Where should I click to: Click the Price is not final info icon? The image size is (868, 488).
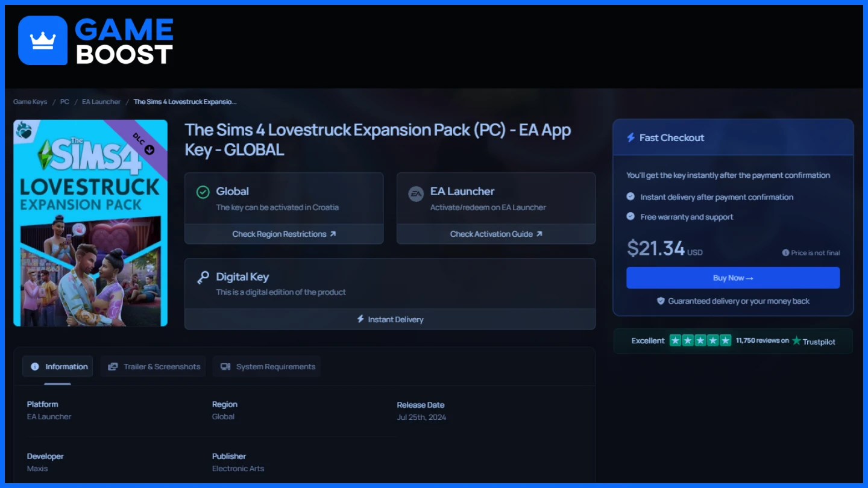pyautogui.click(x=785, y=252)
